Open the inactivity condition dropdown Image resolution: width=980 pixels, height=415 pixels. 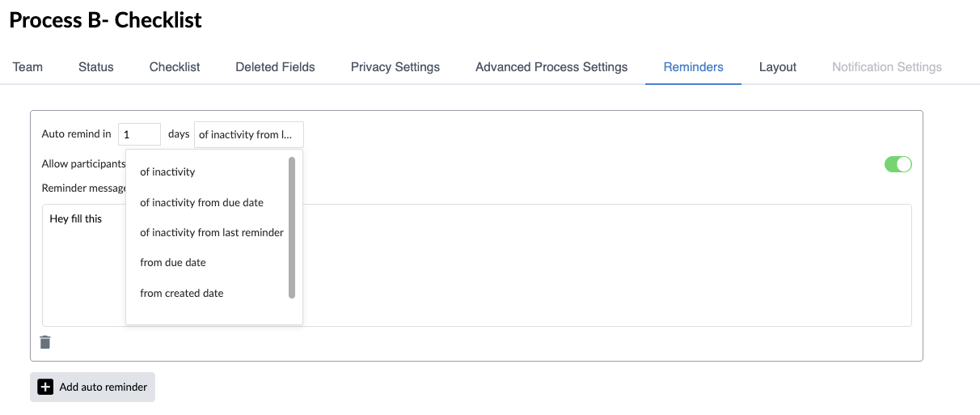(249, 134)
